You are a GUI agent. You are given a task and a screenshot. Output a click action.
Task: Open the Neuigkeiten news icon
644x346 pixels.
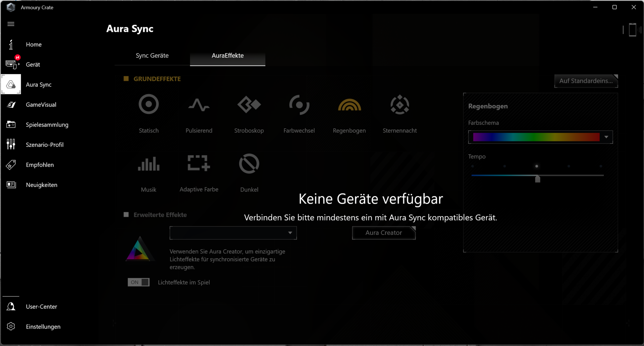11,185
